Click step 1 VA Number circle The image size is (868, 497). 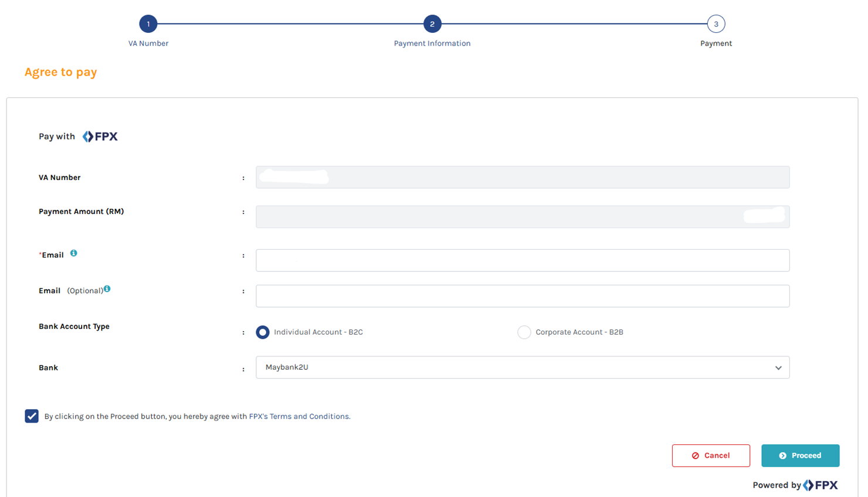pos(148,24)
